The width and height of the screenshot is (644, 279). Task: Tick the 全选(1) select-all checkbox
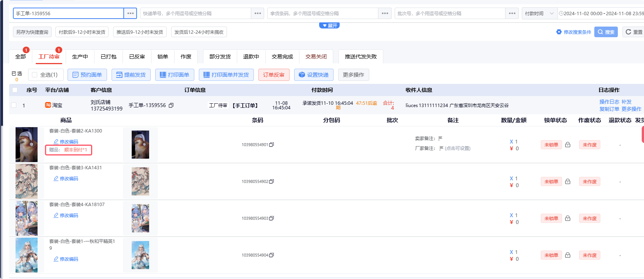35,75
